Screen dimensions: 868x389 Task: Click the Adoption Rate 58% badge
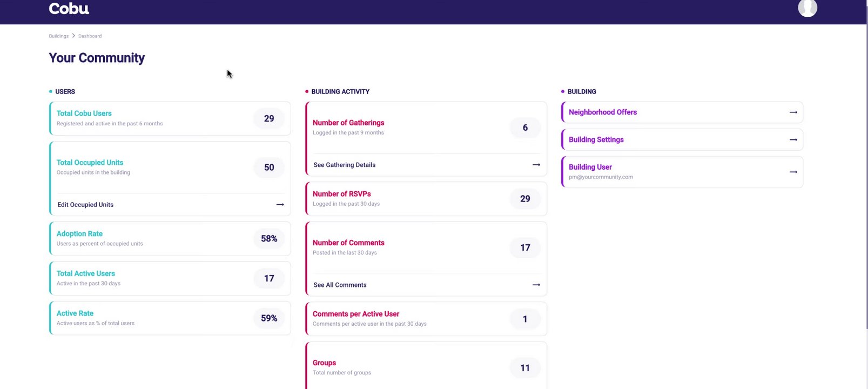(x=269, y=239)
